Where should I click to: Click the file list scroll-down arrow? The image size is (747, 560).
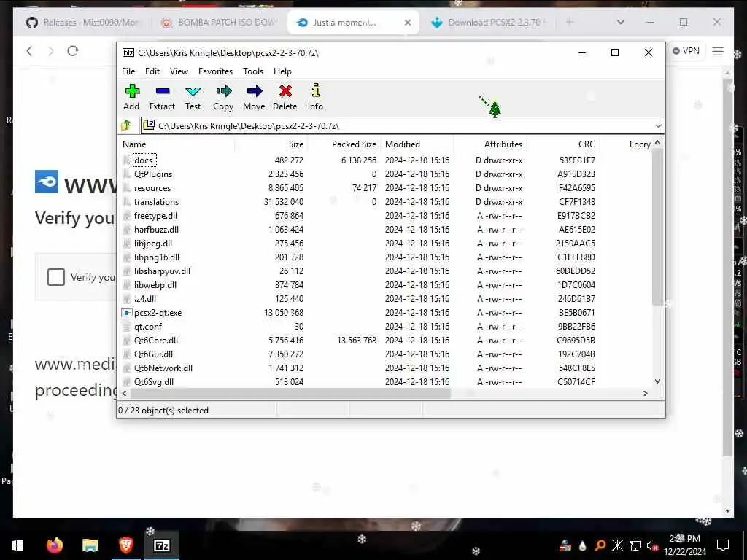coord(657,381)
